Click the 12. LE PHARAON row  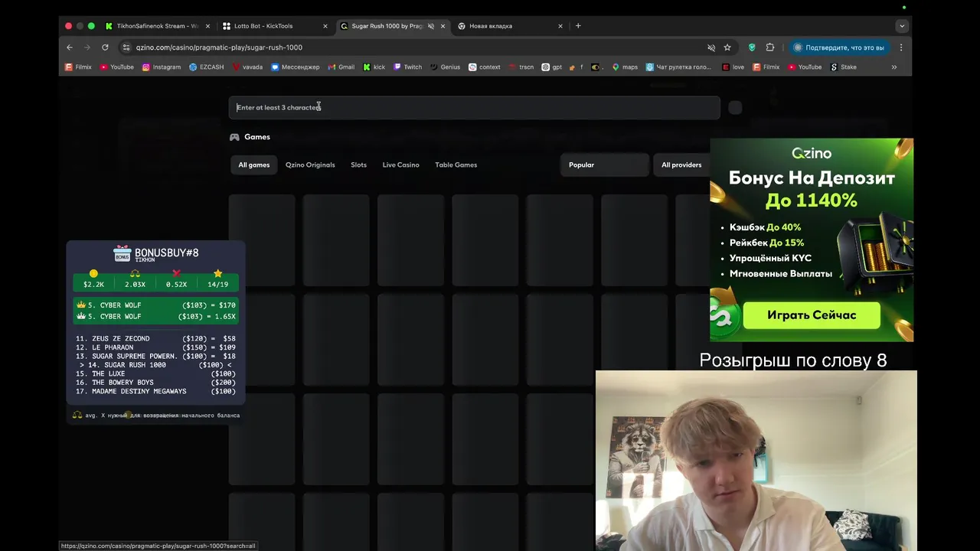tap(155, 347)
